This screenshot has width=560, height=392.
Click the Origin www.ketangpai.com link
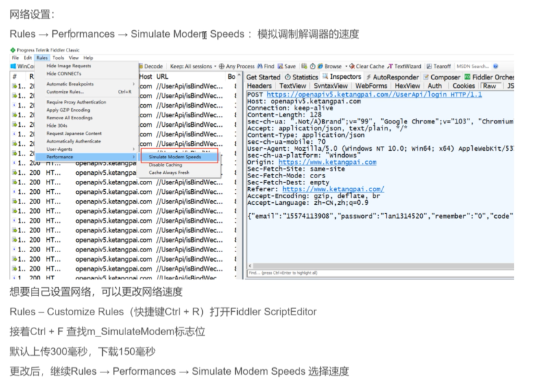[x=327, y=162]
